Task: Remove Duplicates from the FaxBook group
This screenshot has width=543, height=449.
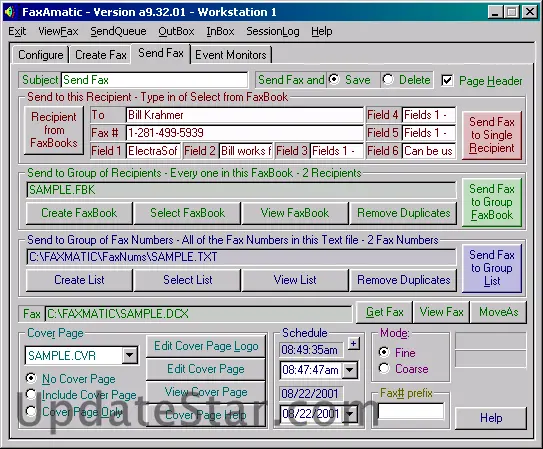Action: 403,213
